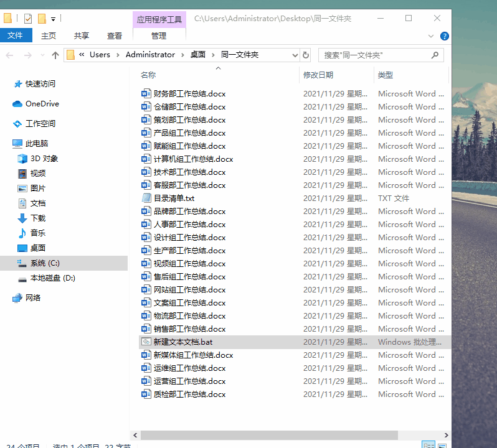Go forward with the right arrow button

click(28, 55)
